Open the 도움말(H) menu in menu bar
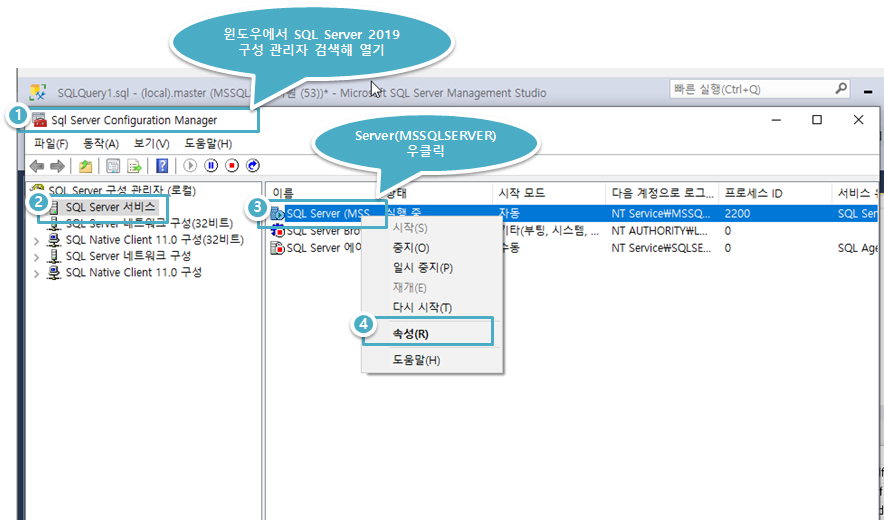Screen dimensions: 884x520 [208, 144]
